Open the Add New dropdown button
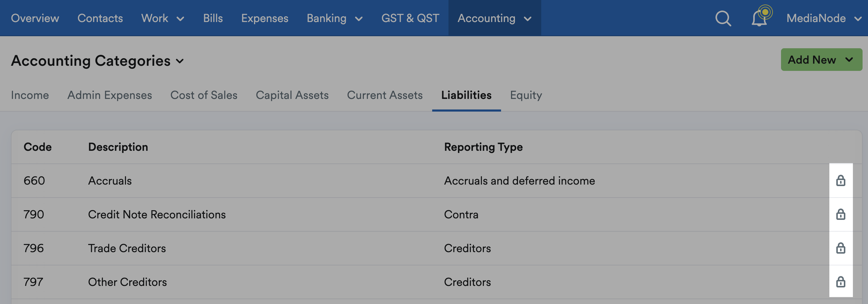This screenshot has height=304, width=868. click(x=821, y=60)
